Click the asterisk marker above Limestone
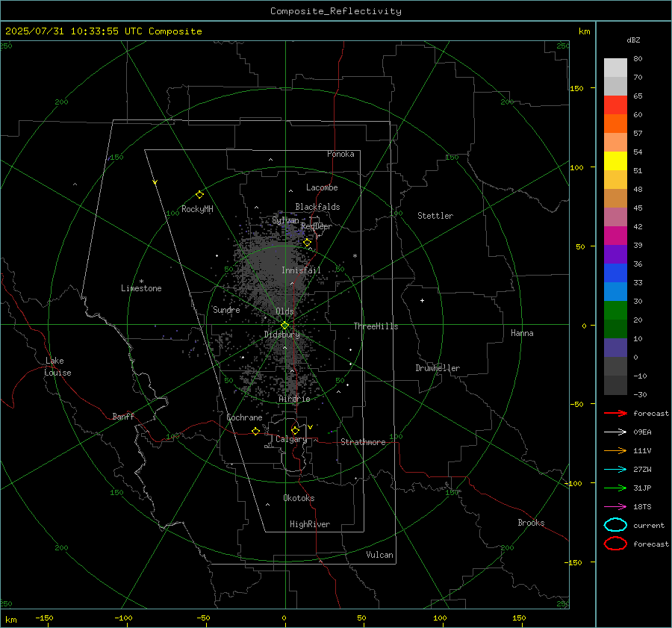The height and width of the screenshot is (628, 672). [x=141, y=282]
